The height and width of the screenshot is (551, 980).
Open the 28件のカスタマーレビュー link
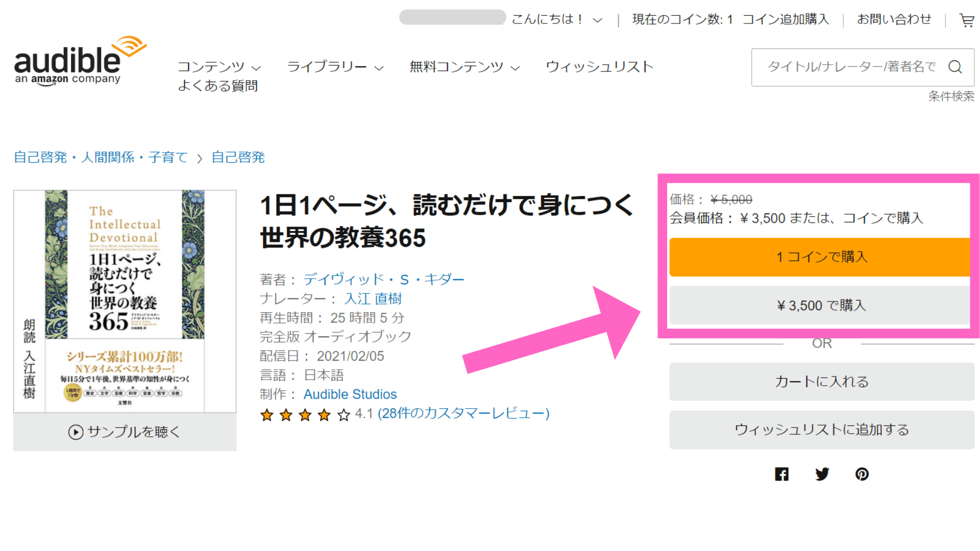[463, 413]
